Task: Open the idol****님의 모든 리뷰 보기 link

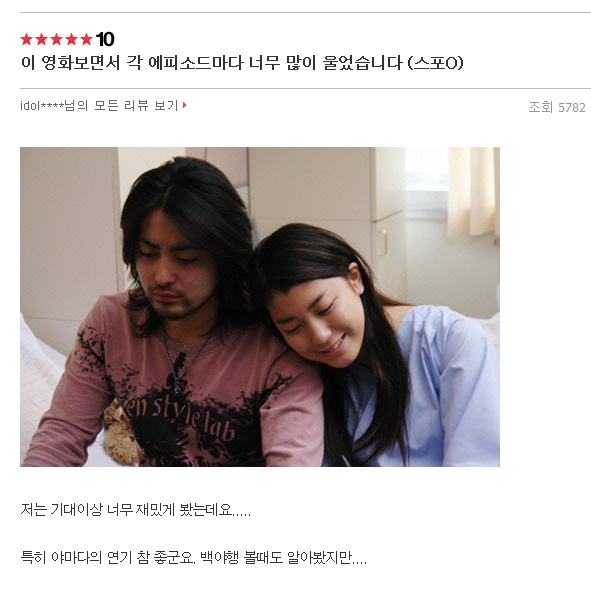Action: pos(103,106)
